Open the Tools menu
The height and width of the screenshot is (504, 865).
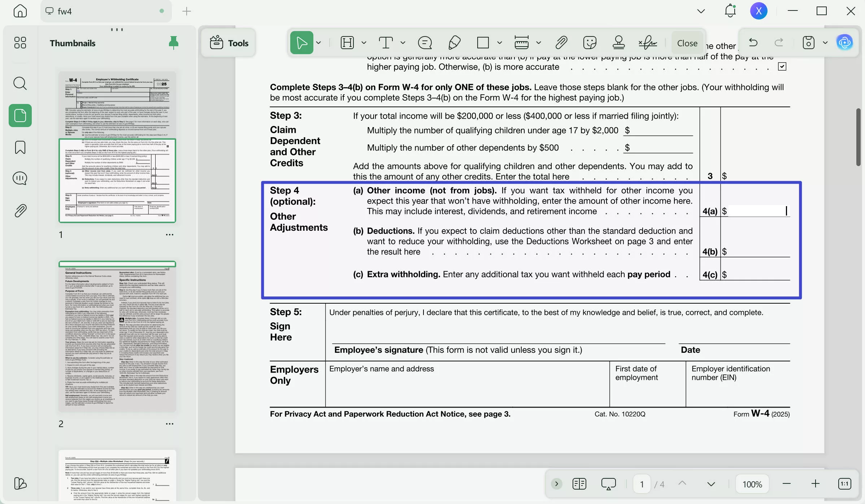(x=228, y=42)
